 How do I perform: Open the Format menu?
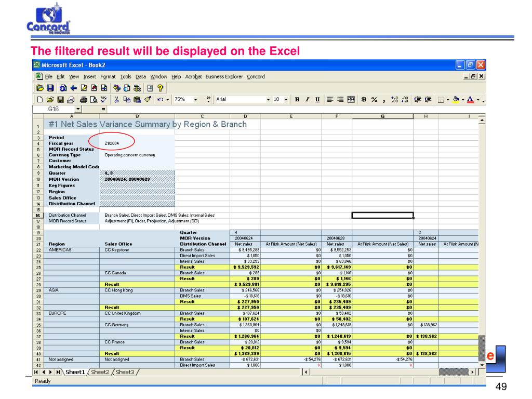tap(108, 77)
